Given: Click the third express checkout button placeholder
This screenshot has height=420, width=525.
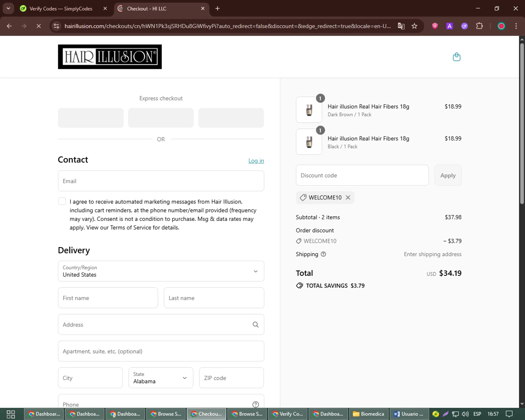Looking at the screenshot, I should [231, 118].
